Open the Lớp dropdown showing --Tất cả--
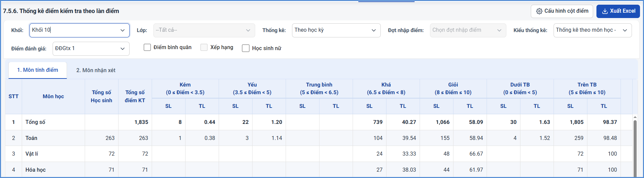Screen dimensions: 644x178 tap(204, 30)
